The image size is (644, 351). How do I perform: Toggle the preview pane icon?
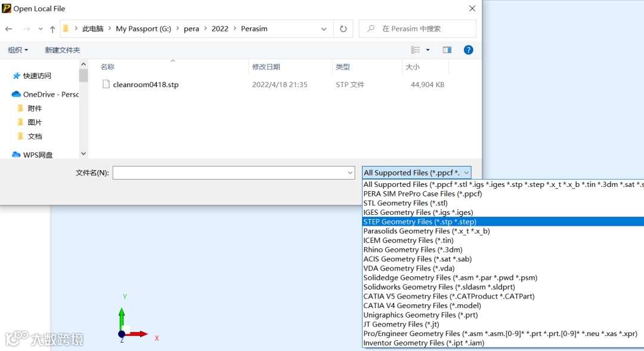[x=447, y=50]
